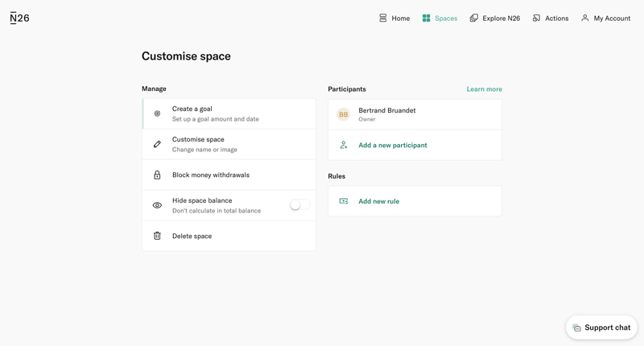Click the Customise space page heading
The height and width of the screenshot is (346, 644).
click(x=186, y=56)
